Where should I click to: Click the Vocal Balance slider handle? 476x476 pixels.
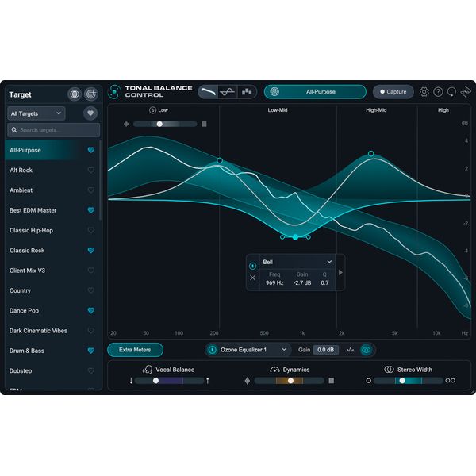coord(155,381)
